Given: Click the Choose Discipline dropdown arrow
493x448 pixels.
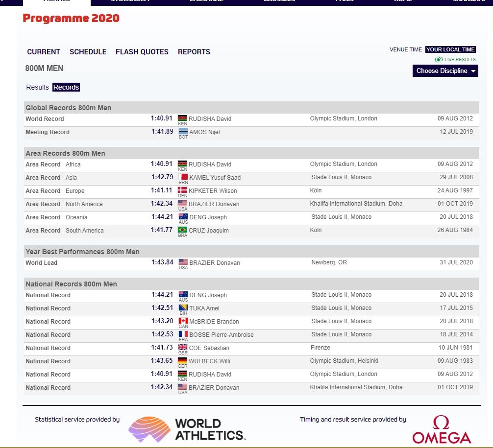Looking at the screenshot, I should click(473, 71).
